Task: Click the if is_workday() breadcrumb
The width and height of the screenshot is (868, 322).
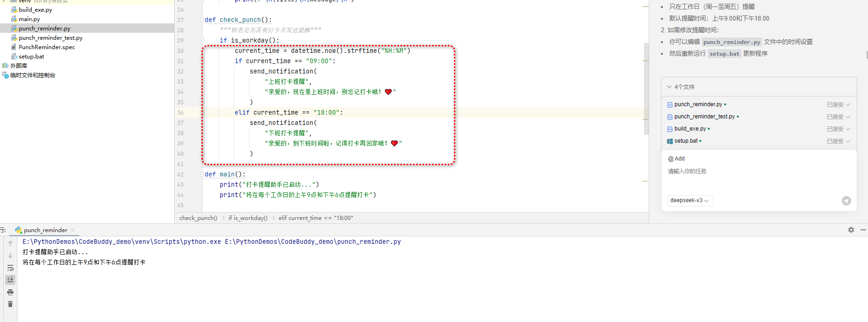Action: coord(248,218)
